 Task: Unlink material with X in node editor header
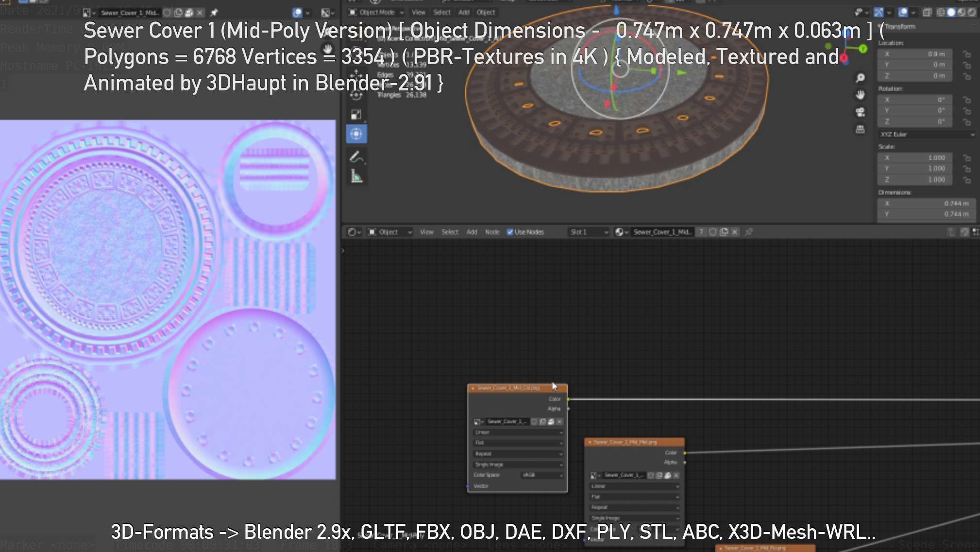pyautogui.click(x=735, y=232)
